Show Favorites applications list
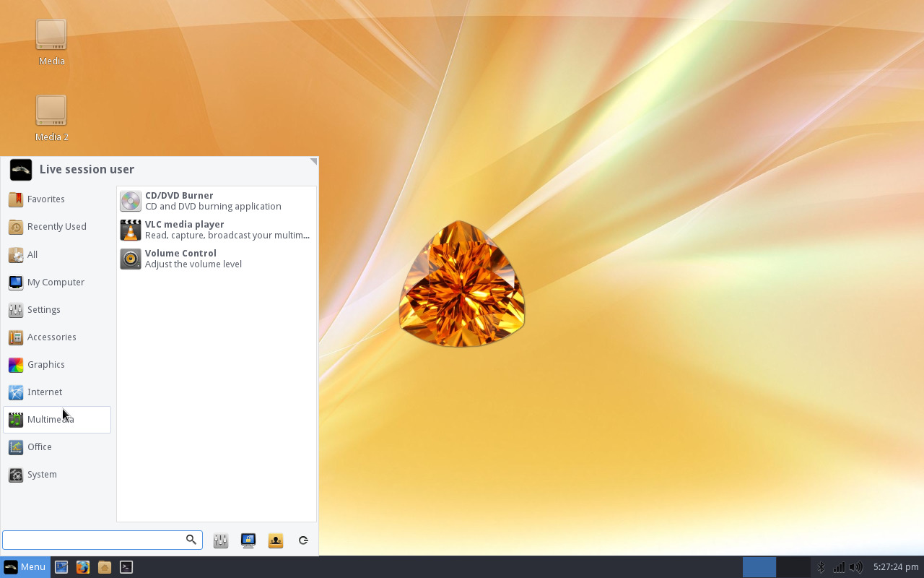The height and width of the screenshot is (578, 924). [45, 199]
